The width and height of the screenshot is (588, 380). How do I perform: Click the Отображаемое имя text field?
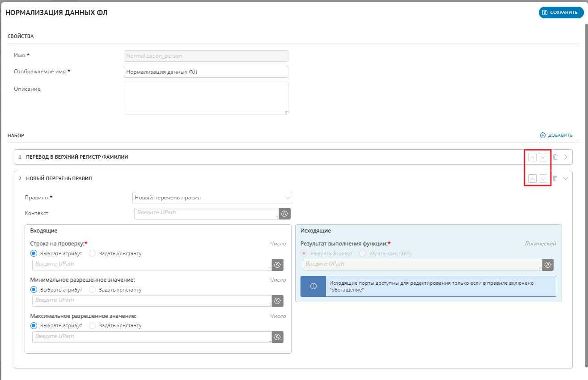(206, 72)
